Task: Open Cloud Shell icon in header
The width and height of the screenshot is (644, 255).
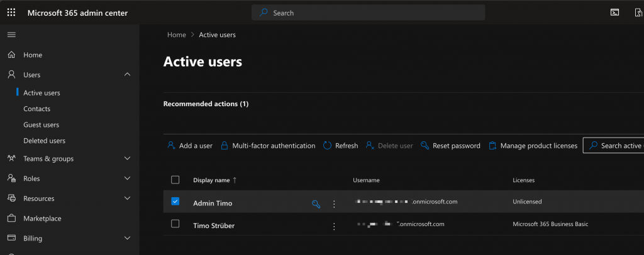Action: click(x=614, y=13)
